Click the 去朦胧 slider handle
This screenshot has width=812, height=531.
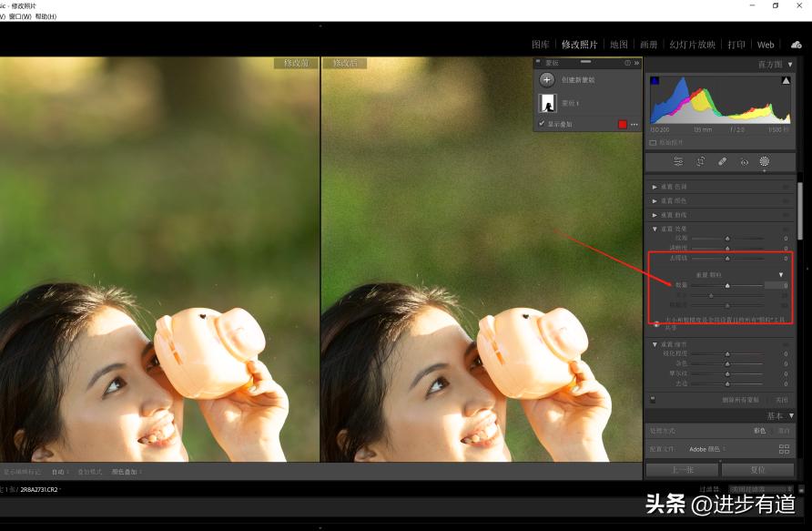click(727, 258)
